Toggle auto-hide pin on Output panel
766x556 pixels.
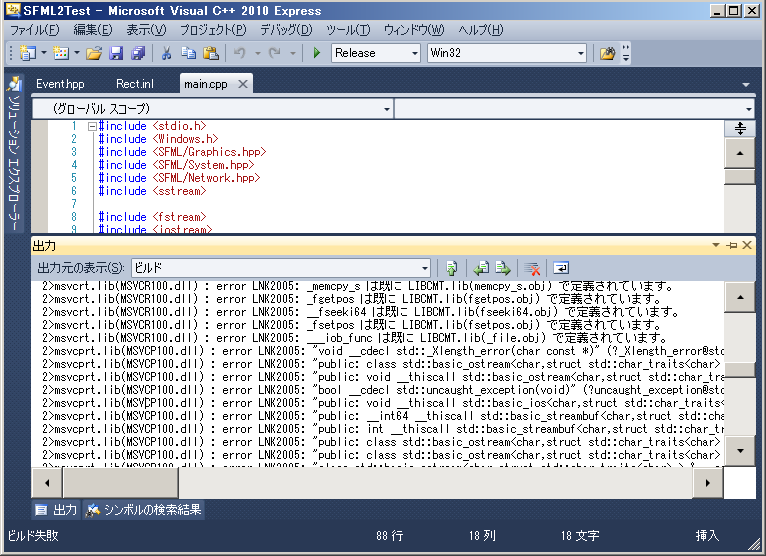(731, 245)
